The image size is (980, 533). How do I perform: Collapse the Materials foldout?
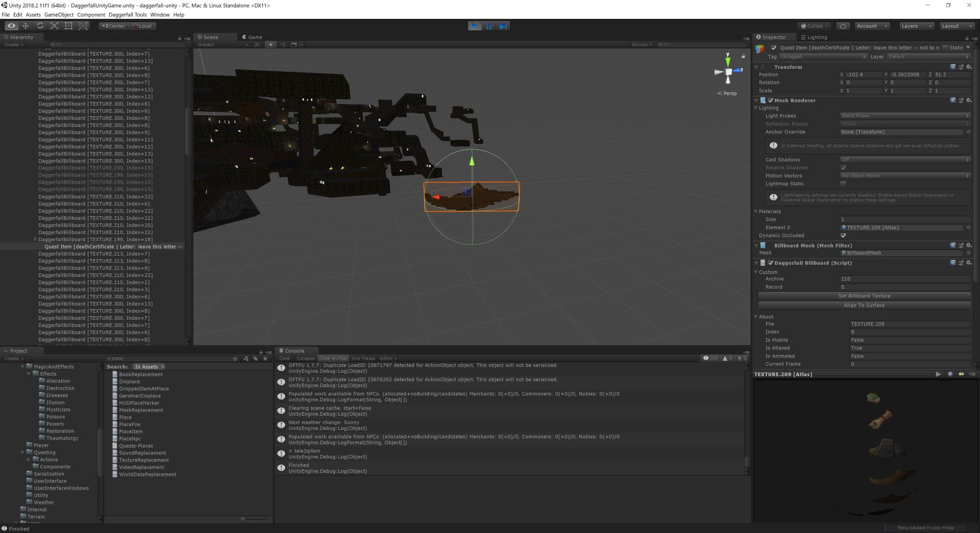[756, 211]
